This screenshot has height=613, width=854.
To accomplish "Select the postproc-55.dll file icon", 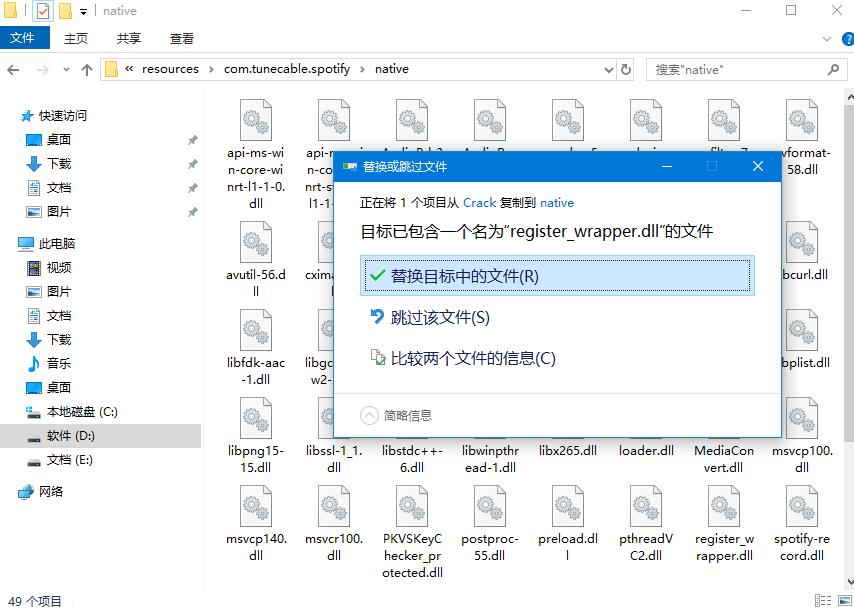I will click(x=490, y=506).
